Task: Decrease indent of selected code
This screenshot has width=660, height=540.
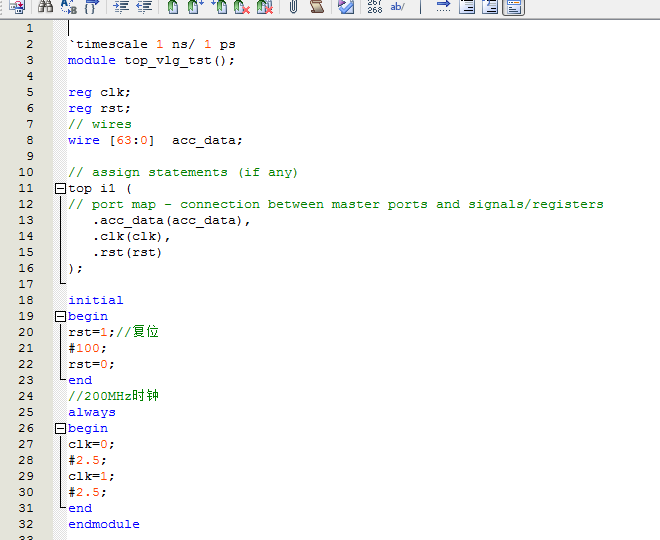Action: 144,6
